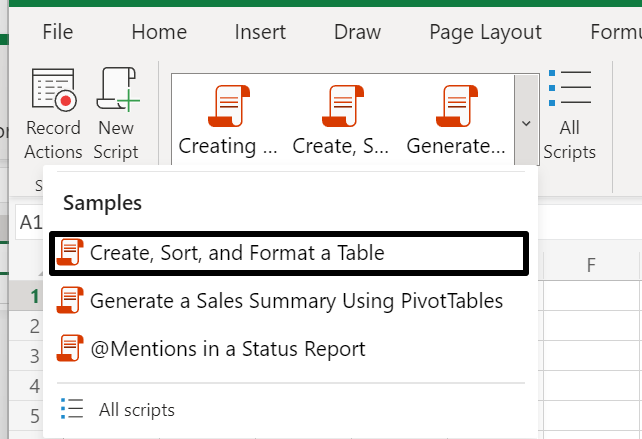
Task: Click script icon beside Generate a Sales Summary
Action: tap(71, 300)
